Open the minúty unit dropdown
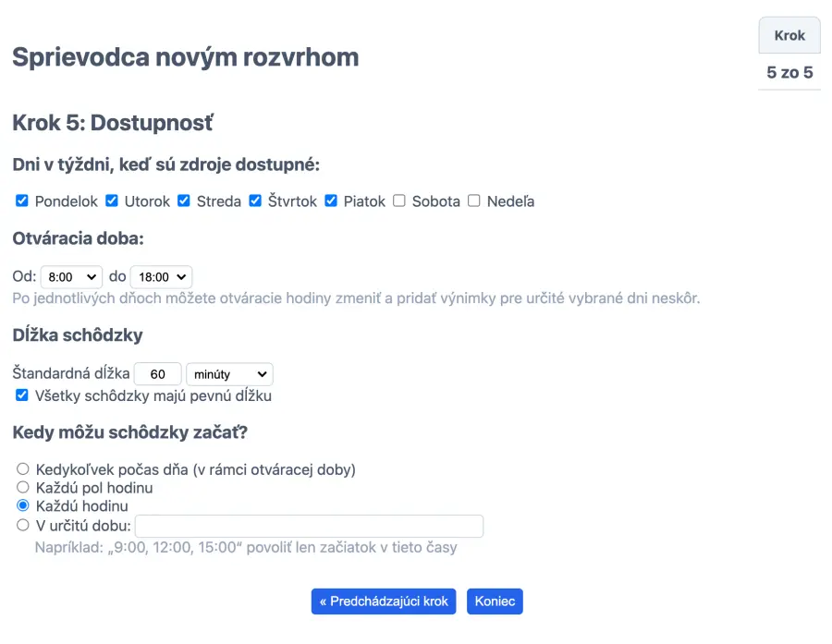The width and height of the screenshot is (832, 644). tap(229, 374)
